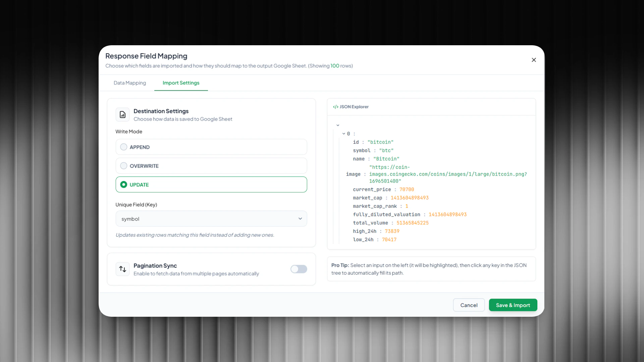This screenshot has height=362, width=644.
Task: Click the Save & Import button
Action: point(513,305)
